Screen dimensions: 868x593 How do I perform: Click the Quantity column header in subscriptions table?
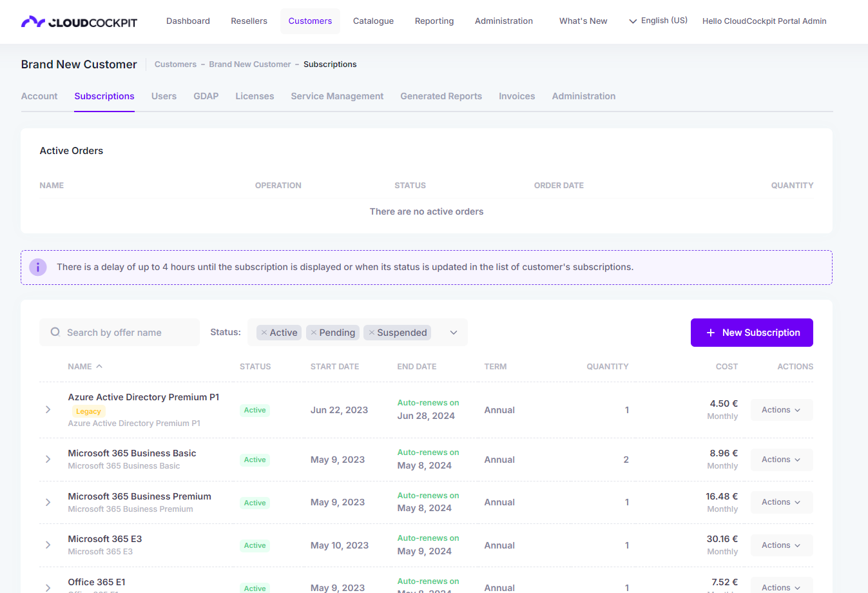pos(608,366)
